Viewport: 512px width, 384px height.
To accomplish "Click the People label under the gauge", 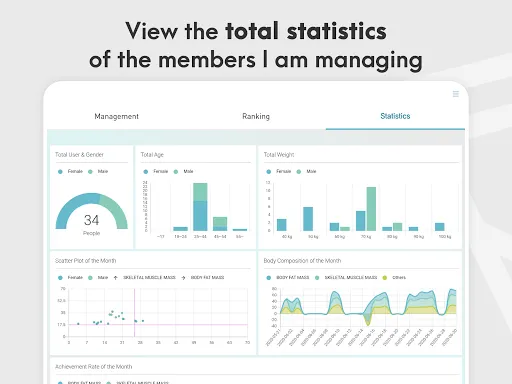I will tap(91, 233).
